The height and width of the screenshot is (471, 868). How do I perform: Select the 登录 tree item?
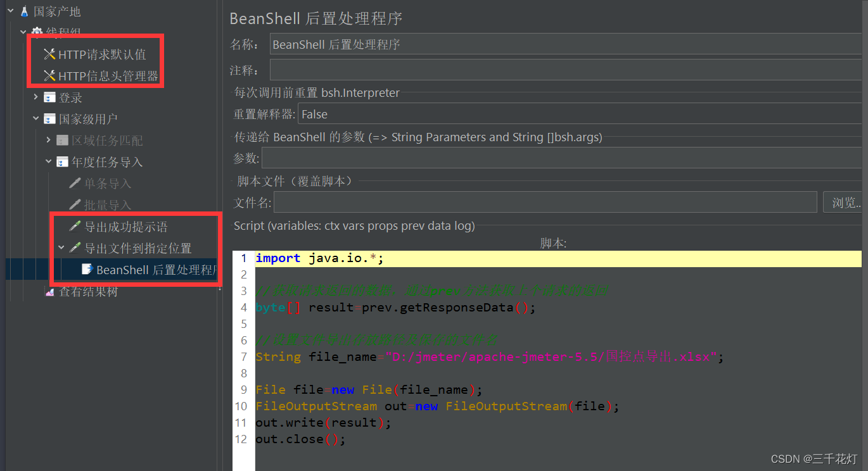[x=71, y=97]
